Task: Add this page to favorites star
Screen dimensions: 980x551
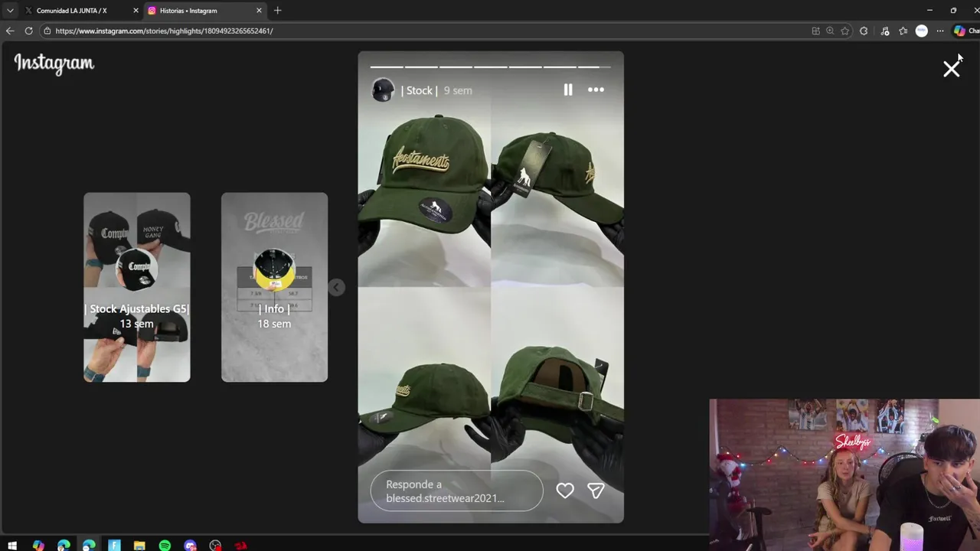Action: pos(845,31)
